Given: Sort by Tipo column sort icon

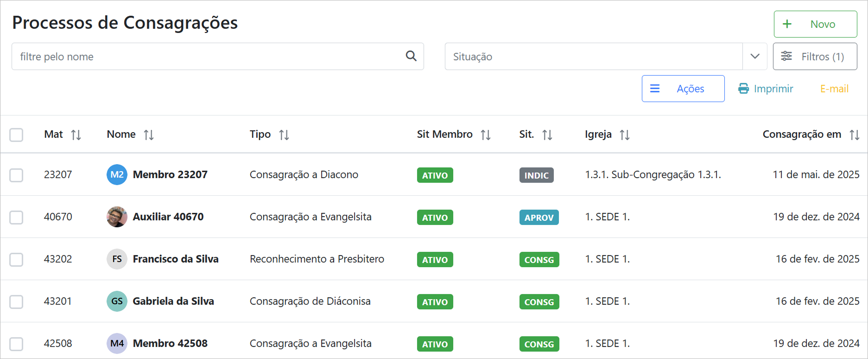Looking at the screenshot, I should [284, 135].
